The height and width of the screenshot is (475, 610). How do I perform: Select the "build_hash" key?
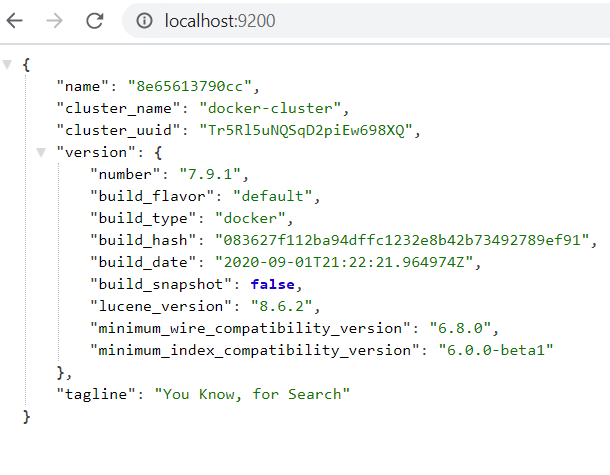pyautogui.click(x=143, y=240)
